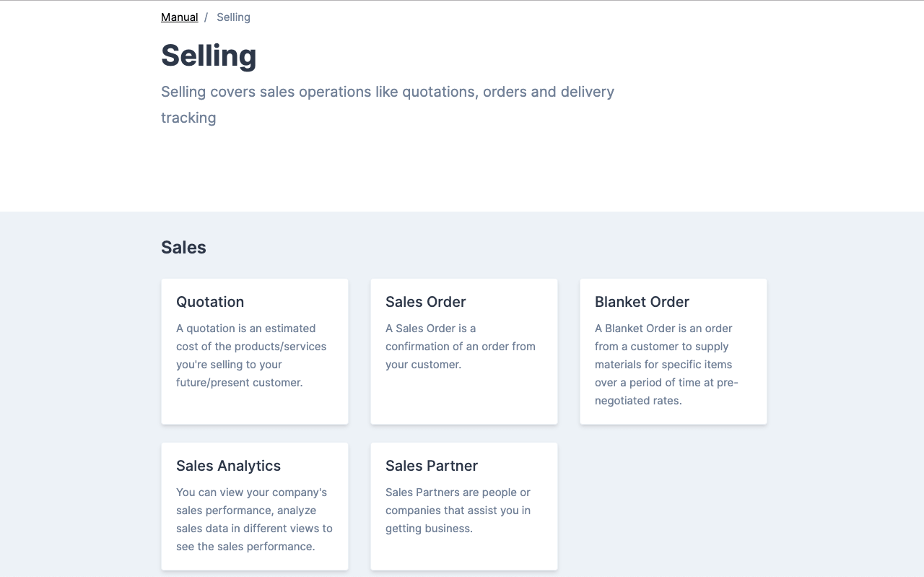This screenshot has width=924, height=577.
Task: Open the Sales Partner documentation card
Action: pyautogui.click(x=463, y=506)
